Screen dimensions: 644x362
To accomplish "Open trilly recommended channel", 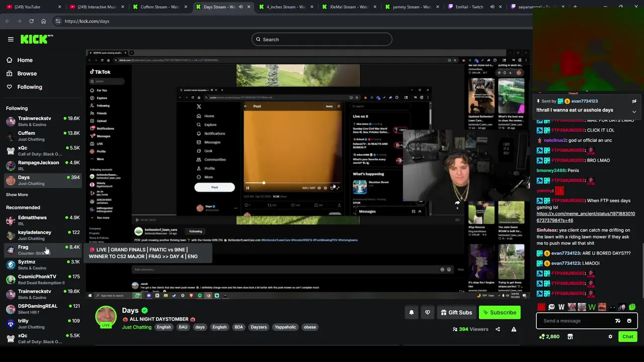I will point(43,323).
